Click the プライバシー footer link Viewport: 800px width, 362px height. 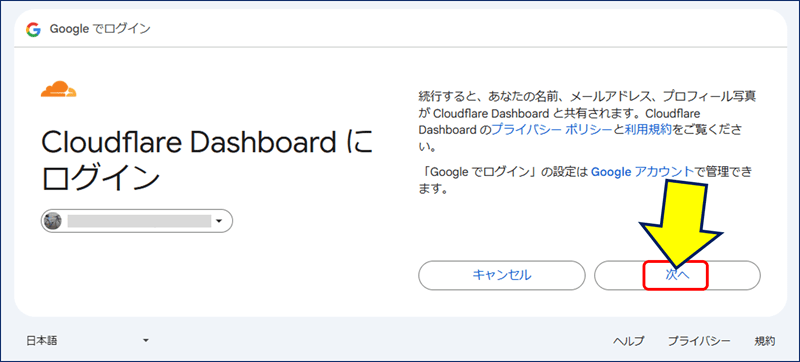coord(699,341)
